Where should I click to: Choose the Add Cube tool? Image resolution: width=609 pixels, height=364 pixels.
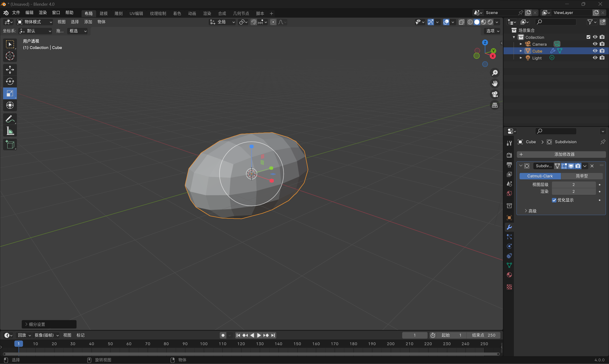pyautogui.click(x=10, y=145)
